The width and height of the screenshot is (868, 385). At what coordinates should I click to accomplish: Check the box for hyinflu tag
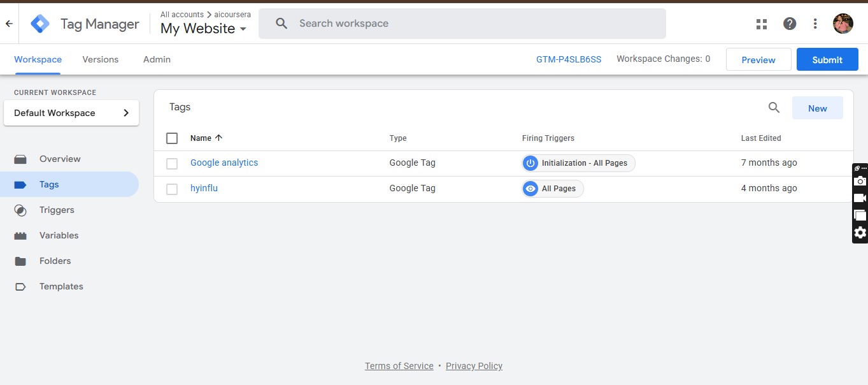point(172,189)
